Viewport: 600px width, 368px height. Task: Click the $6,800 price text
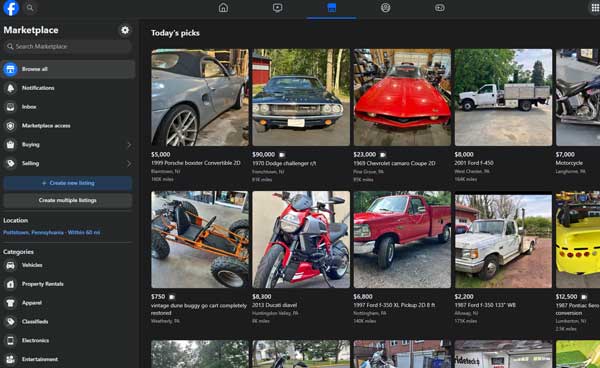tap(363, 296)
